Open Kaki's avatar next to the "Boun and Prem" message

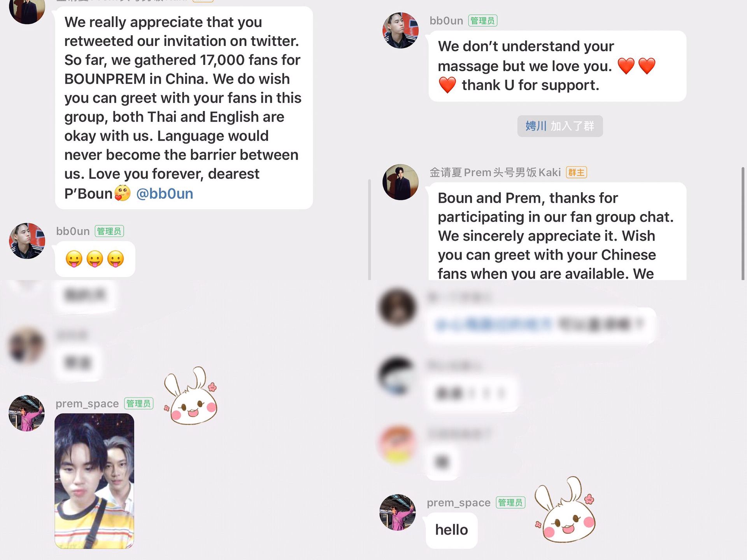400,182
